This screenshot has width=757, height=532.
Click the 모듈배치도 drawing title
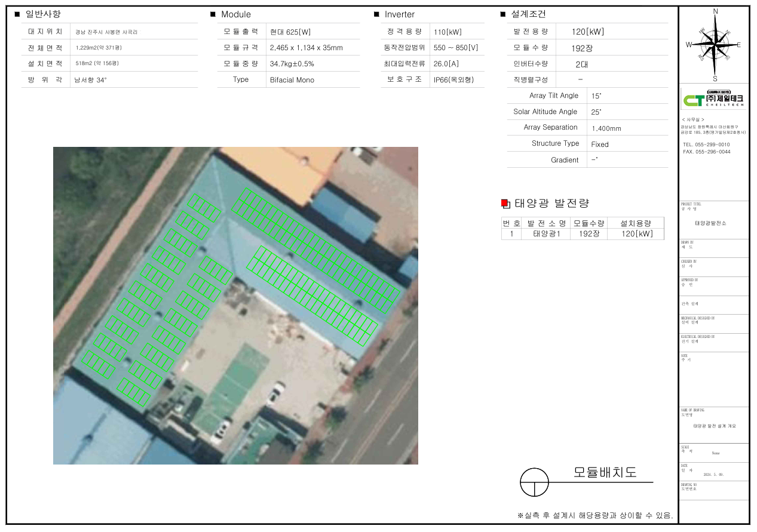605,472
